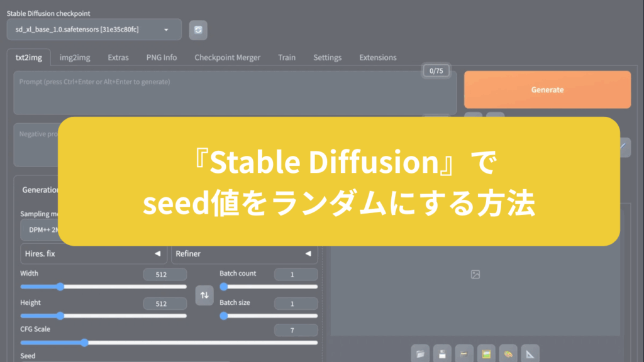
Task: Click the 0/75 token counter
Action: pos(436,70)
